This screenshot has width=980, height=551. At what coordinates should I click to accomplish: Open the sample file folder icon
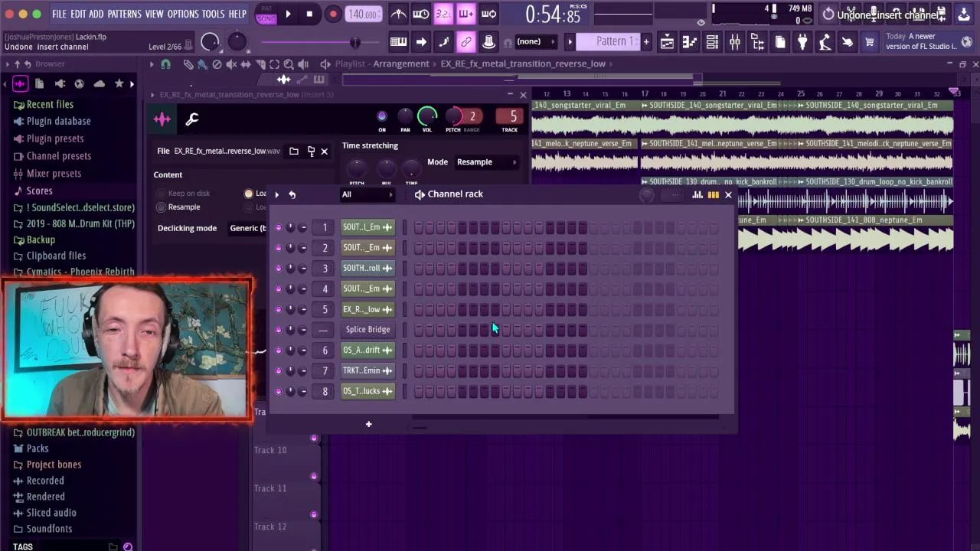coord(294,151)
